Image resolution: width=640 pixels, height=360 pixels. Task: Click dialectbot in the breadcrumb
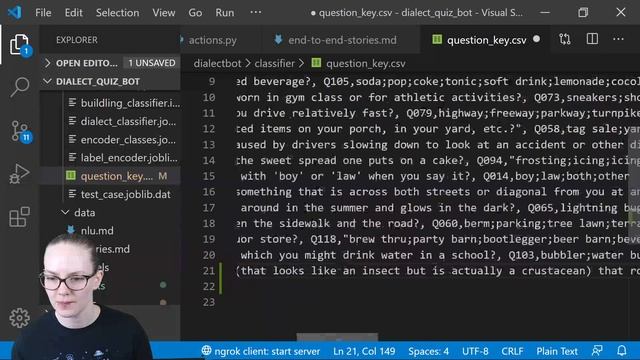217,63
